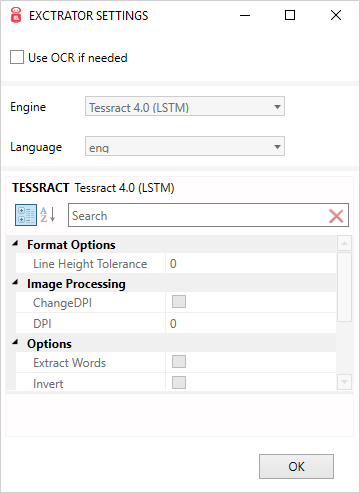The image size is (360, 493).
Task: Minimize the Exctrator Settings window
Action: [245, 15]
